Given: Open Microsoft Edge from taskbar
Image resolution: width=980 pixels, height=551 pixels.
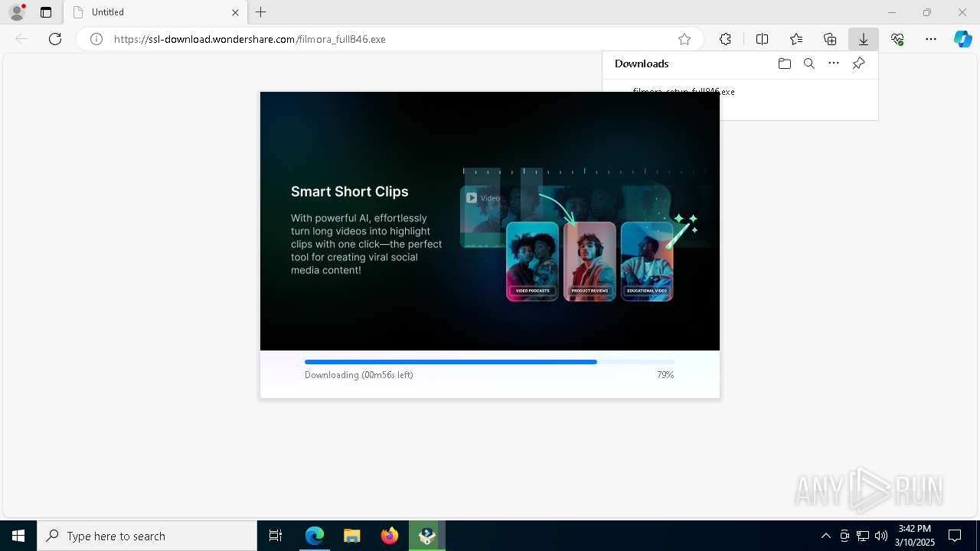Looking at the screenshot, I should [x=315, y=536].
